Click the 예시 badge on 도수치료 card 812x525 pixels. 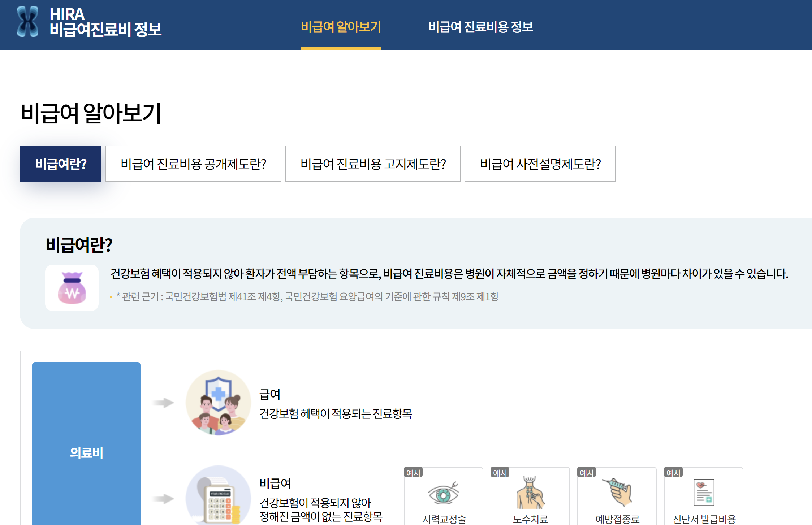coord(500,473)
